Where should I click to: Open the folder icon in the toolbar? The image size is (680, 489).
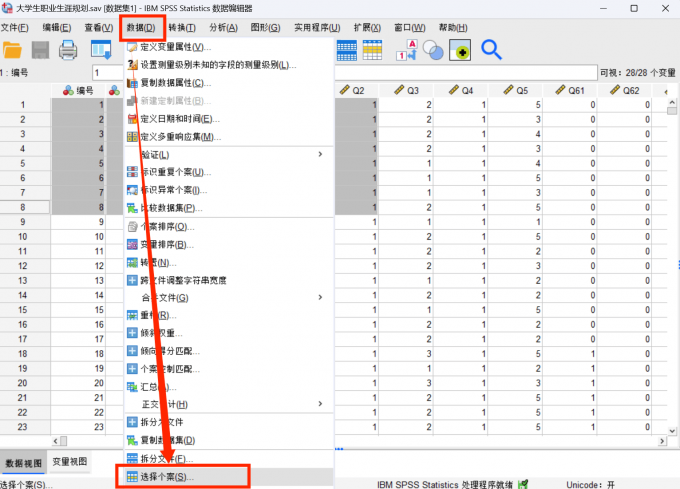coord(12,50)
